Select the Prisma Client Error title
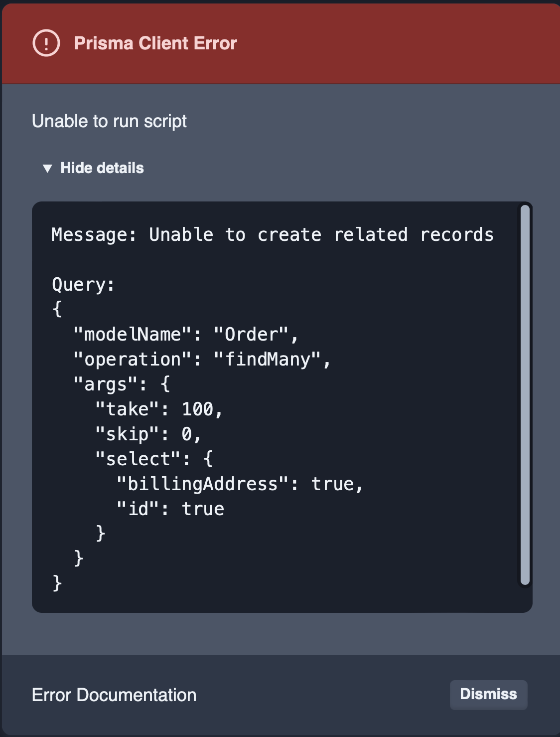 click(156, 43)
